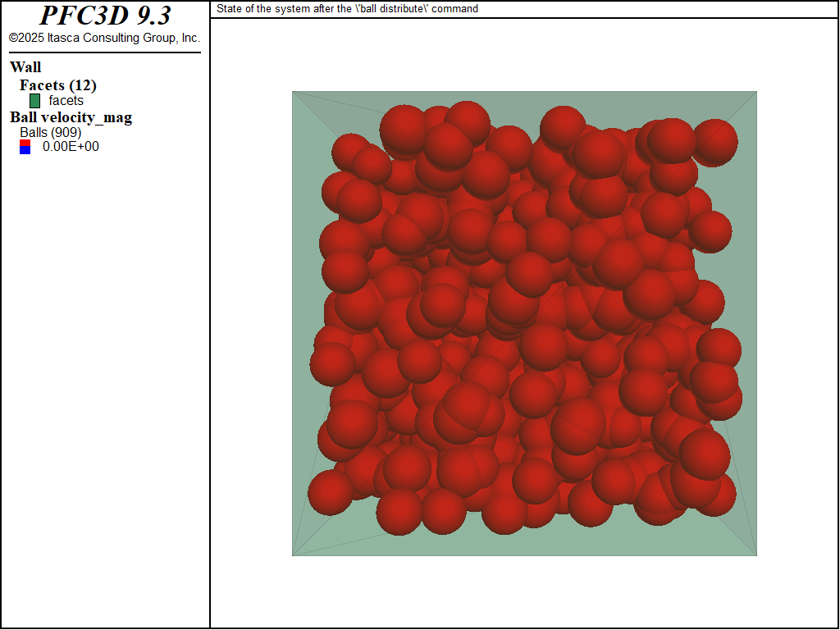Click the red-blue velocity colormap icon
This screenshot has width=840, height=630.
[x=25, y=146]
